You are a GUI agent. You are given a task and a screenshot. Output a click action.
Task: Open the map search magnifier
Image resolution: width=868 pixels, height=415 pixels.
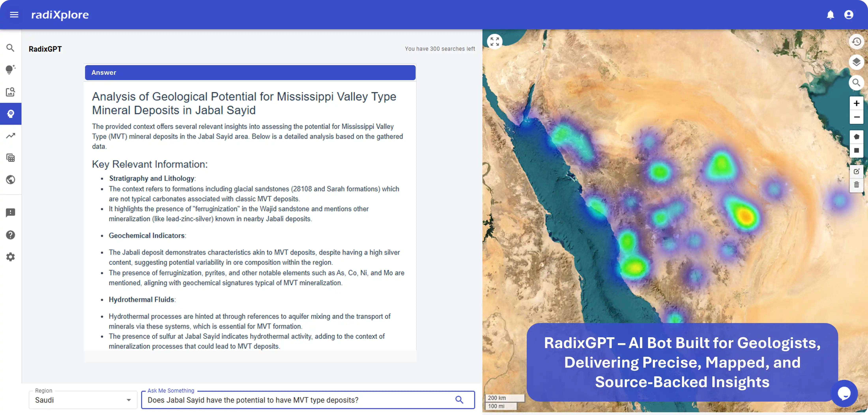(x=856, y=83)
